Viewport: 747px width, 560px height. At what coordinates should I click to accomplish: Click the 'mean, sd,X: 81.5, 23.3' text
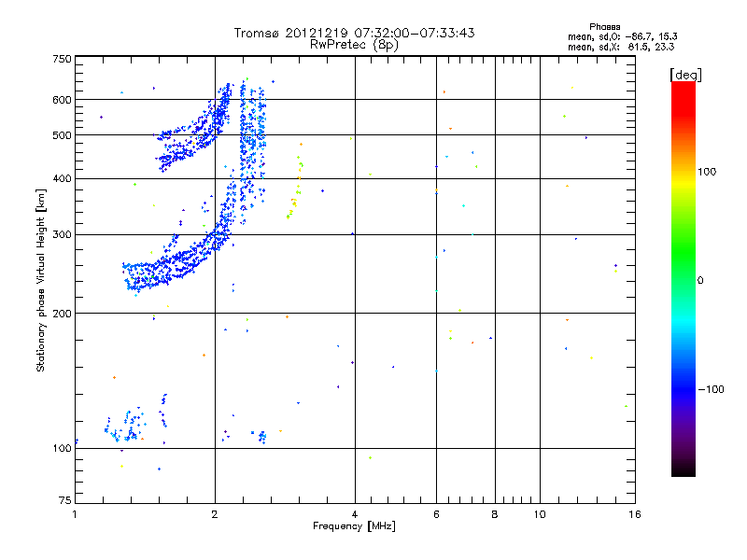621,47
